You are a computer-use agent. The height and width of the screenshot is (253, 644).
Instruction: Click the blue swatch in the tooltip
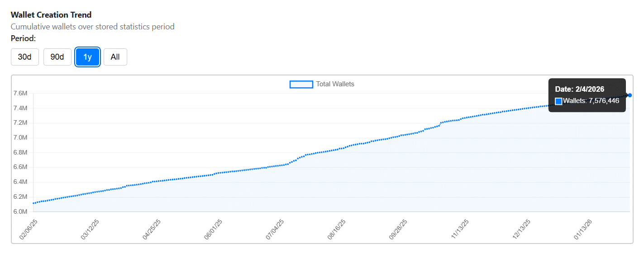(558, 101)
